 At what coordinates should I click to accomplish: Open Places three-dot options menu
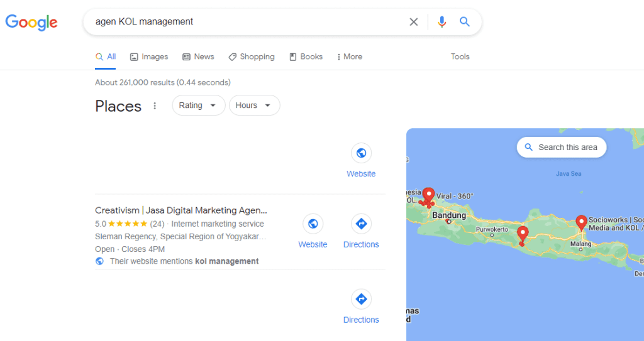click(x=155, y=106)
